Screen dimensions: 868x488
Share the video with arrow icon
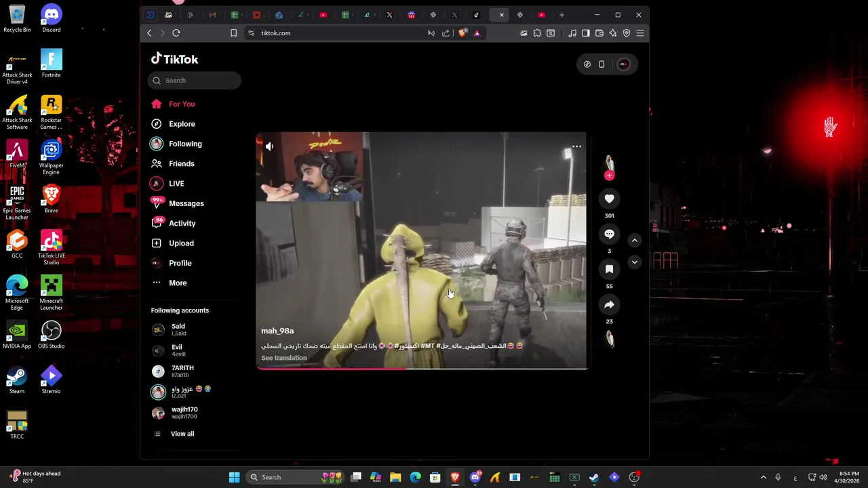coord(609,304)
